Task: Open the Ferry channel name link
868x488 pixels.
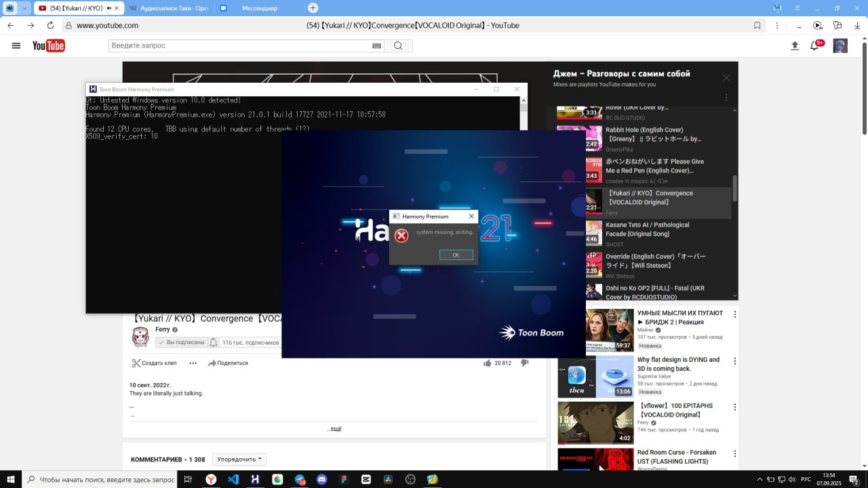Action: pos(163,329)
